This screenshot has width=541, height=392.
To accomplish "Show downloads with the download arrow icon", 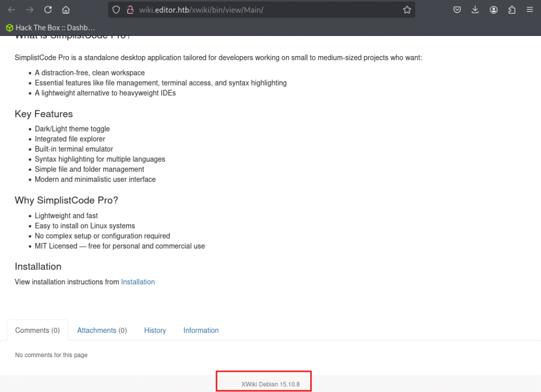I will 475,10.
